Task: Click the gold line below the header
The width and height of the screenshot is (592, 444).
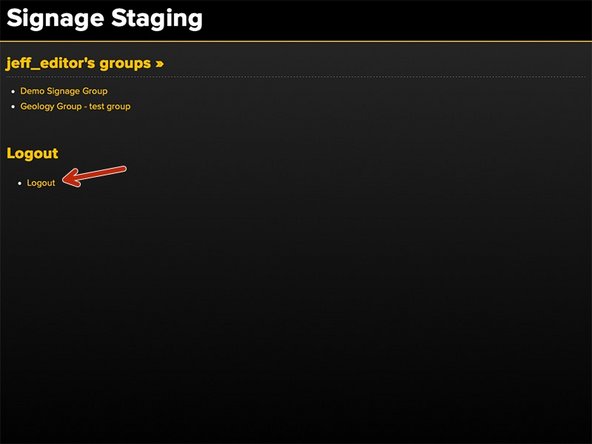Action: (x=296, y=41)
